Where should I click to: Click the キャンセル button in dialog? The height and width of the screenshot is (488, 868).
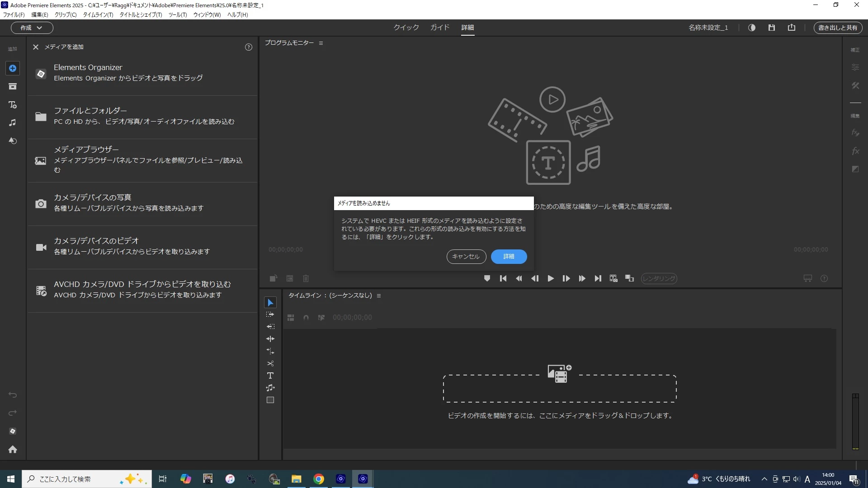coord(466,256)
